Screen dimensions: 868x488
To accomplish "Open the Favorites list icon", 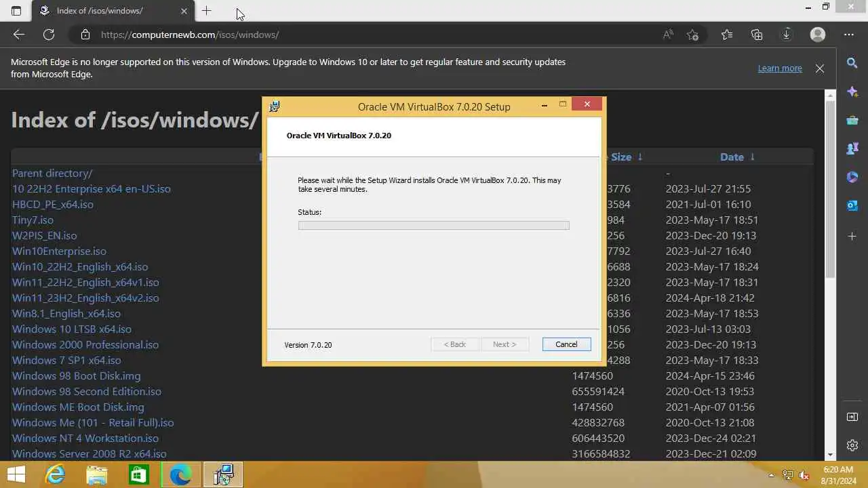I will pyautogui.click(x=727, y=35).
